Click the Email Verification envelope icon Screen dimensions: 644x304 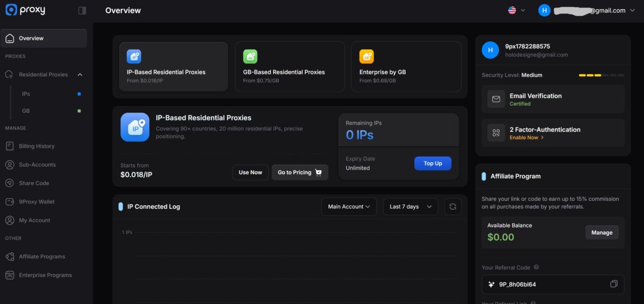tap(496, 99)
